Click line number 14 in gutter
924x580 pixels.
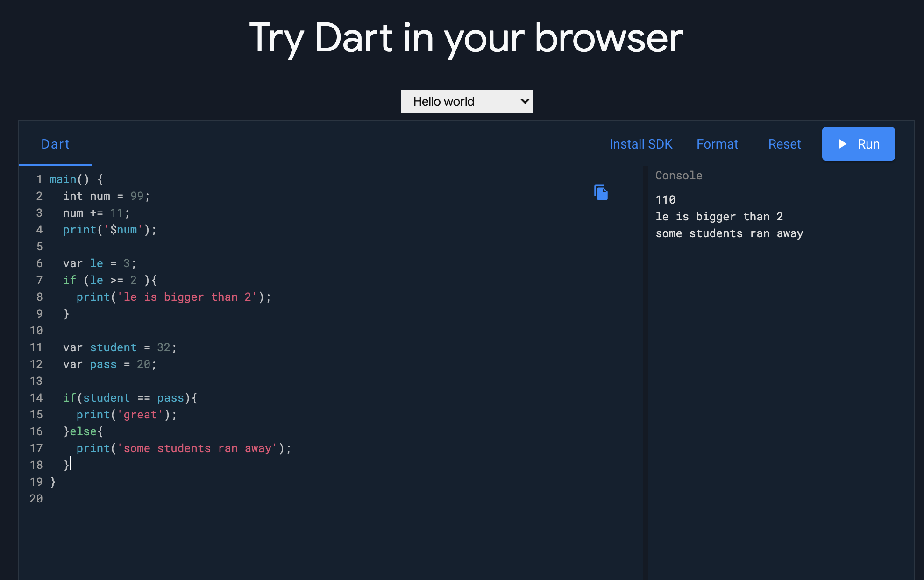(36, 398)
